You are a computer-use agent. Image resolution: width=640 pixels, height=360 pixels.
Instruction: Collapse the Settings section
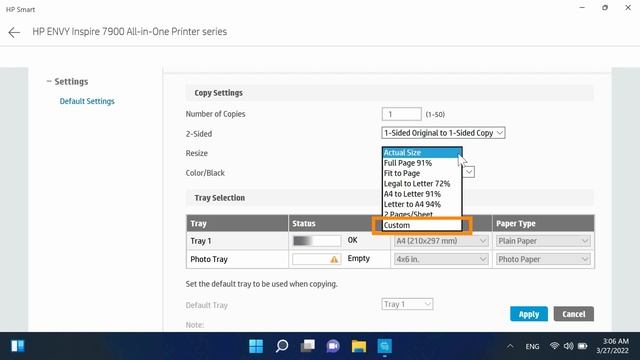coord(49,81)
